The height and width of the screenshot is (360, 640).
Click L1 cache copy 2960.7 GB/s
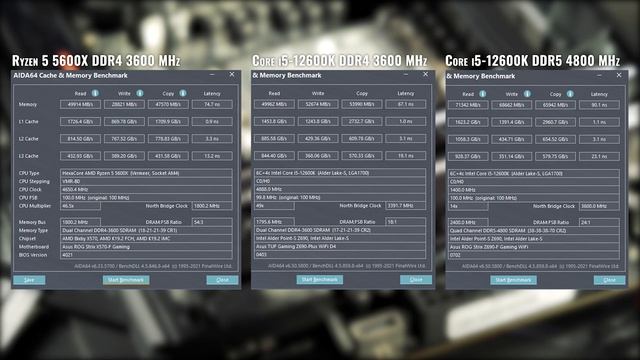tap(555, 122)
